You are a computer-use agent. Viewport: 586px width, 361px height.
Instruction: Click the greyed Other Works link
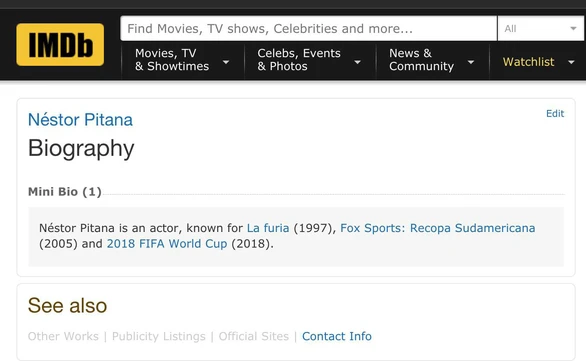click(x=63, y=336)
